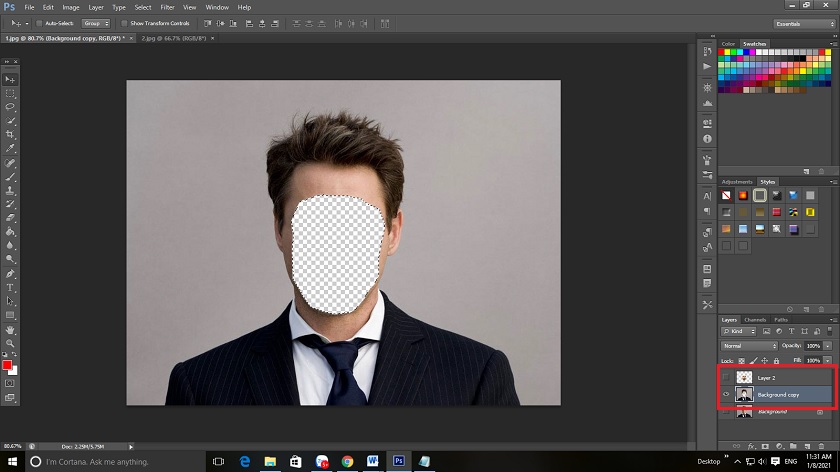Select the Quick Selection tool
This screenshot has width=840, height=472.
[x=10, y=121]
